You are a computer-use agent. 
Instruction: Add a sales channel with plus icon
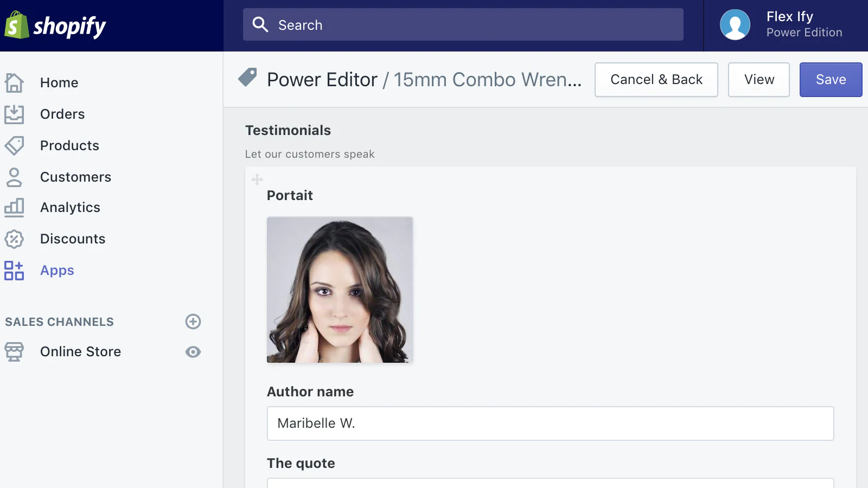click(x=193, y=322)
